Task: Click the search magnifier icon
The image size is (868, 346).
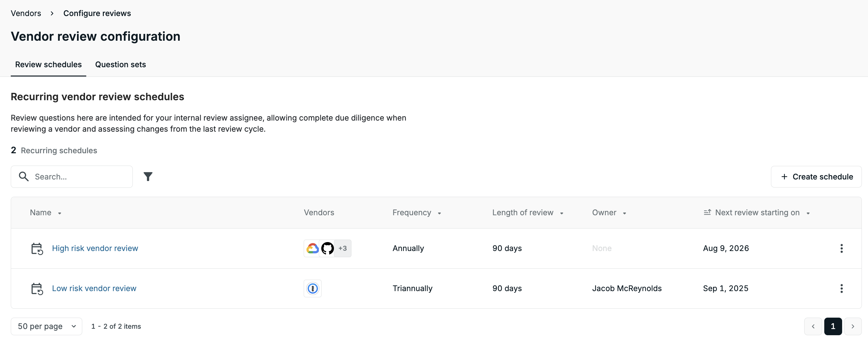Action: coord(24,176)
